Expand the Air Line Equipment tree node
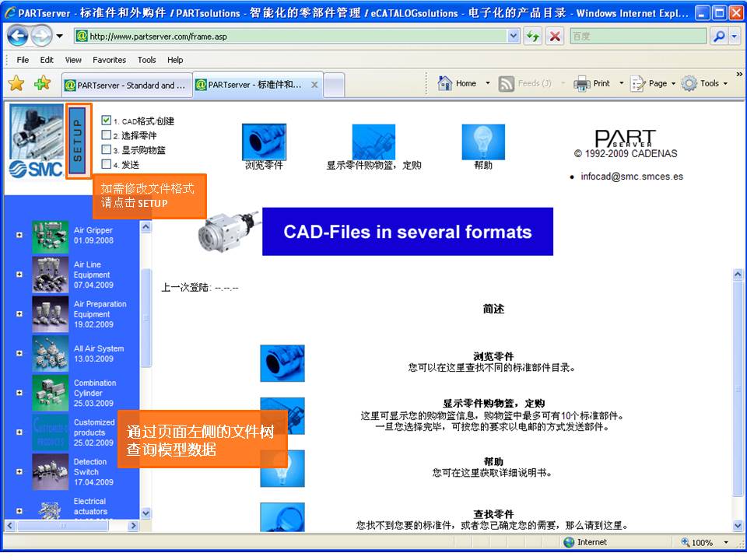This screenshot has height=560, width=747. (x=19, y=275)
